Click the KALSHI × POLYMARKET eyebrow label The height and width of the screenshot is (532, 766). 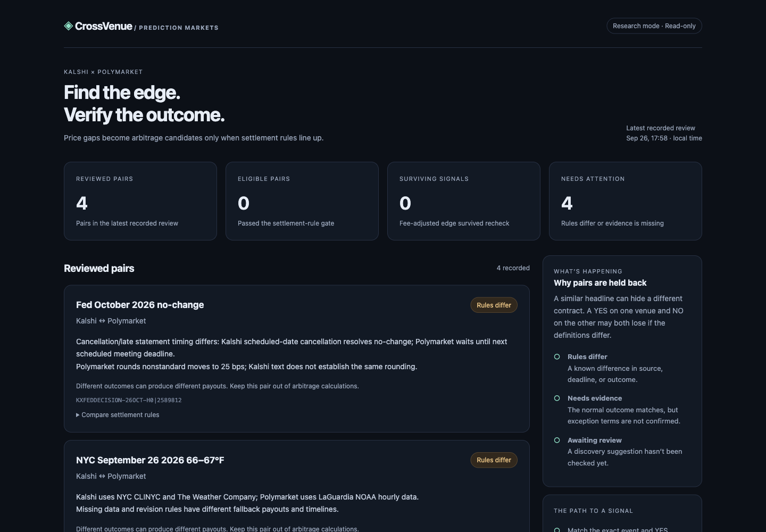103,72
